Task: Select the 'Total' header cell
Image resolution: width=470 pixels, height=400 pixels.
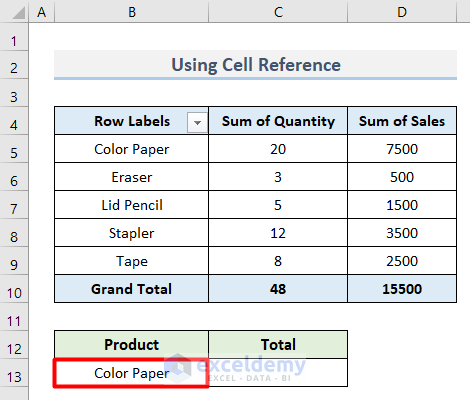Action: (278, 345)
